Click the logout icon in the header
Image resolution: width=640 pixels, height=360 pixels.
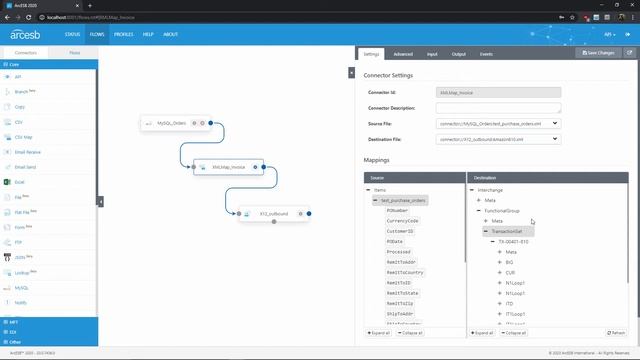coord(628,34)
